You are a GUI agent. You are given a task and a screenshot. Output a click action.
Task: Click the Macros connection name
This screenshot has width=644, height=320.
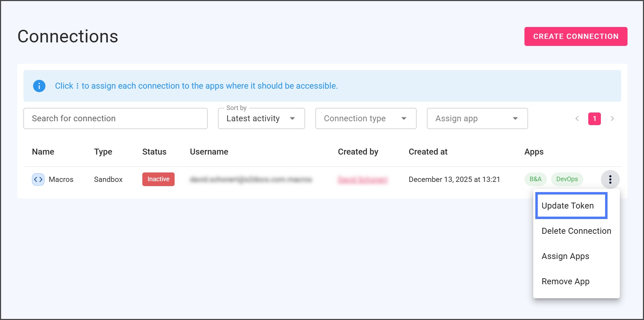(61, 179)
